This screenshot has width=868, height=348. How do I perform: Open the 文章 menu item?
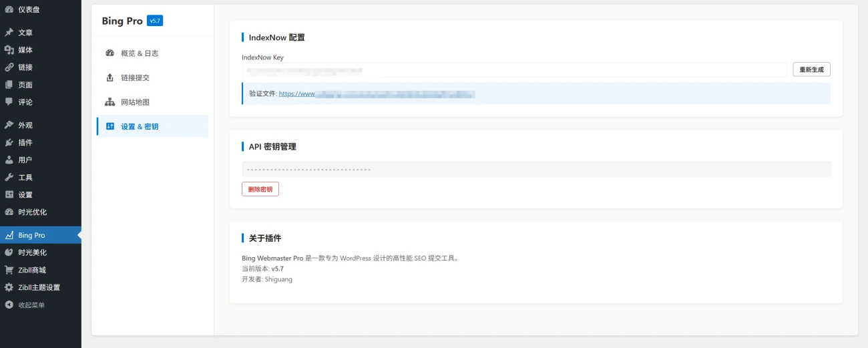click(41, 33)
